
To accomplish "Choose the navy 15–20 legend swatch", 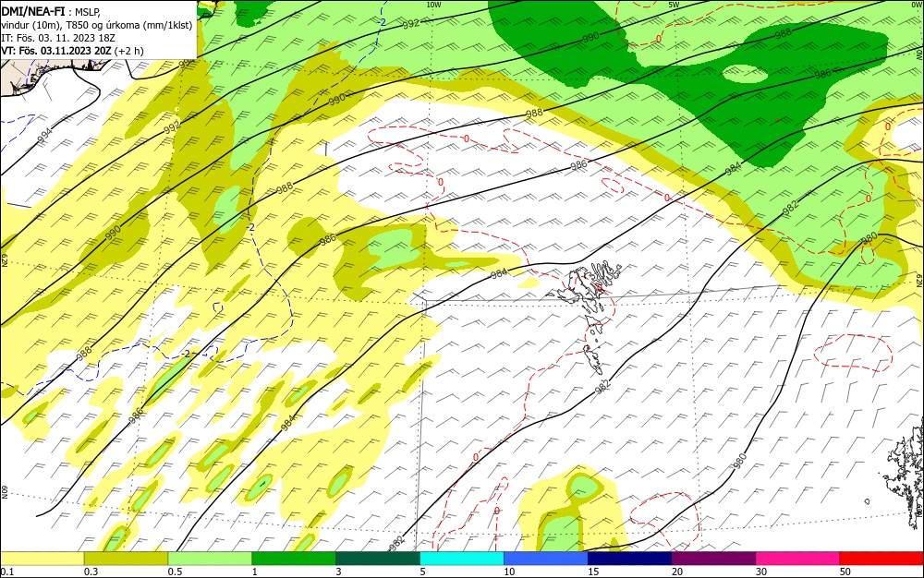I will coord(630,559).
